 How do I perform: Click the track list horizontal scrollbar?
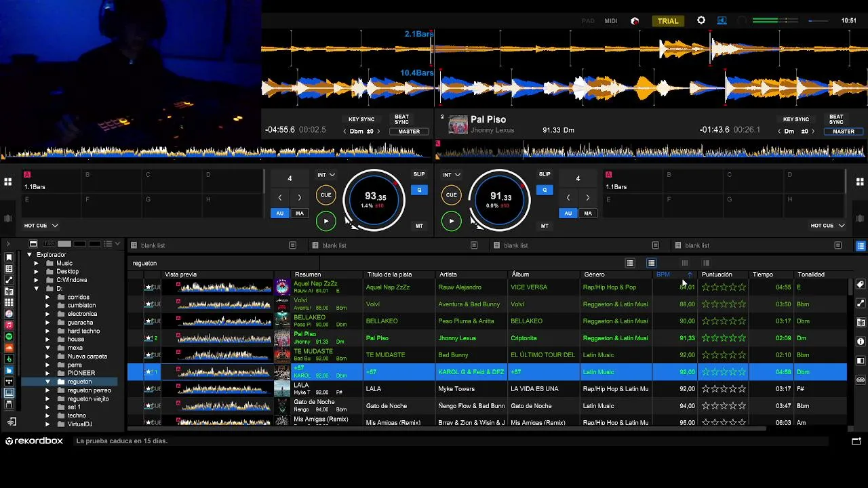(x=446, y=428)
